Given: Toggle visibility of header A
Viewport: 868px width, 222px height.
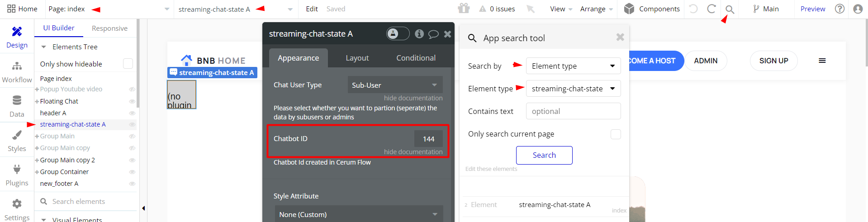Looking at the screenshot, I should pos(132,113).
